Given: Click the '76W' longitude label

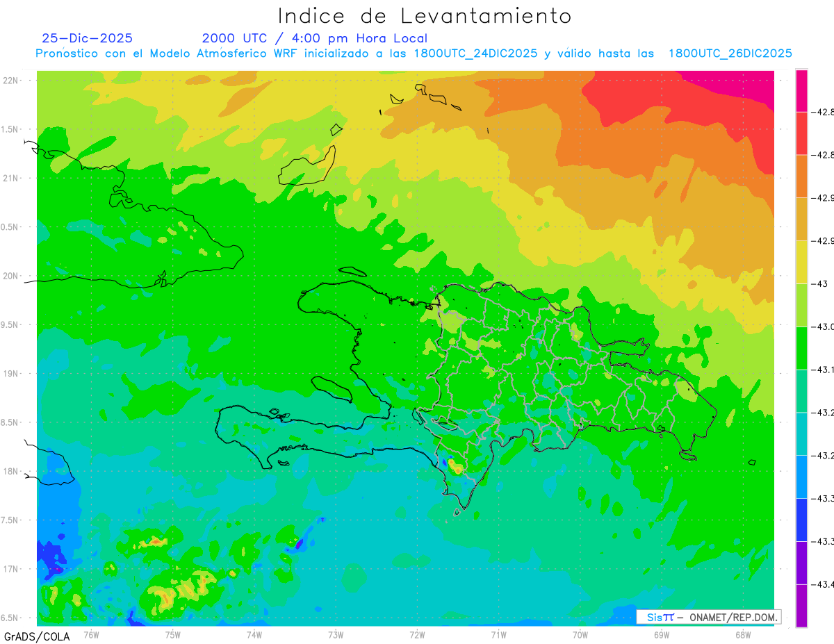Looking at the screenshot, I should point(91,634).
